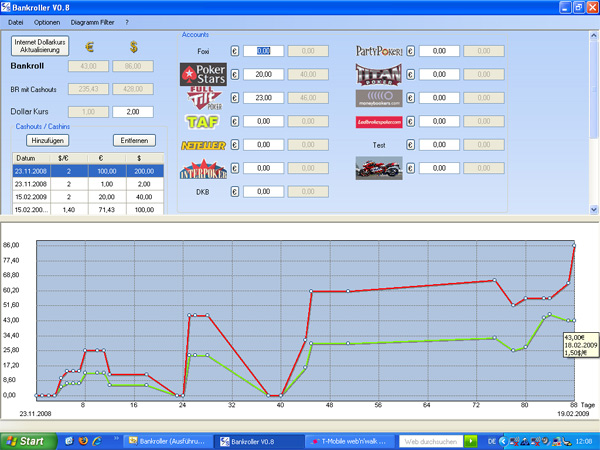Viewport: 600px width, 450px height.
Task: Toggle currency button for Ladbrokes account
Action: pos(411,121)
